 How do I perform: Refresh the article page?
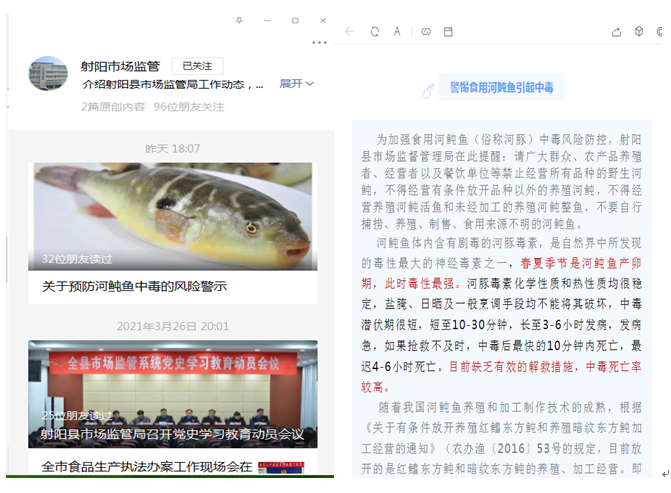[374, 32]
